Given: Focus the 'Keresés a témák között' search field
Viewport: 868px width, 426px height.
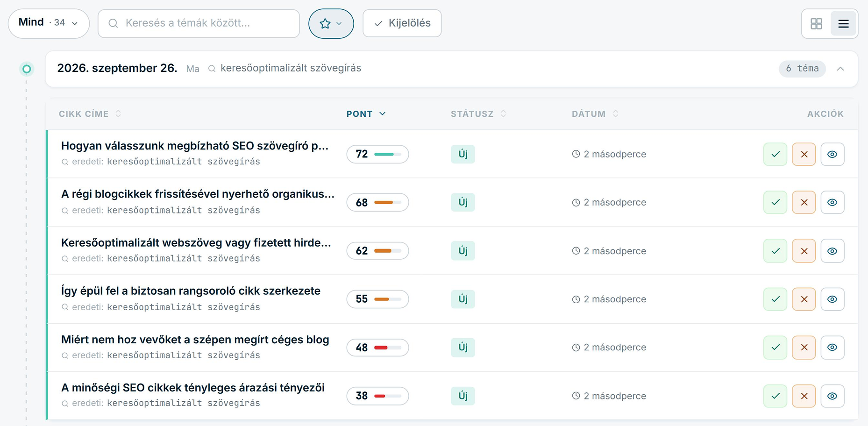Looking at the screenshot, I should pos(199,23).
